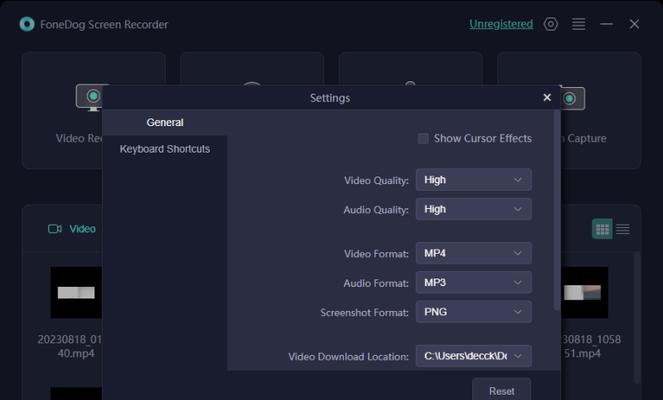Click the recordings list scrollbar
The width and height of the screenshot is (663, 400).
[637, 317]
